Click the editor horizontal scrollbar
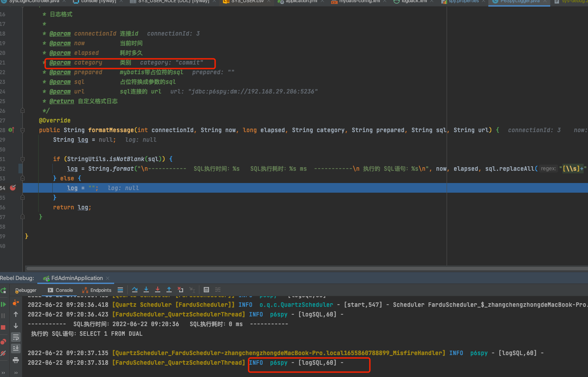Screen dimensions: 588x377 pyautogui.click(x=306, y=268)
